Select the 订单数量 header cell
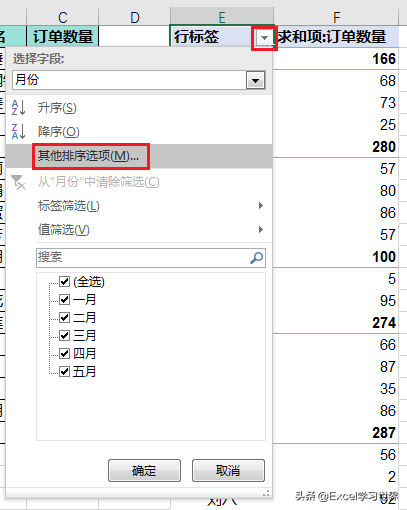Image resolution: width=407 pixels, height=510 pixels. click(x=63, y=36)
